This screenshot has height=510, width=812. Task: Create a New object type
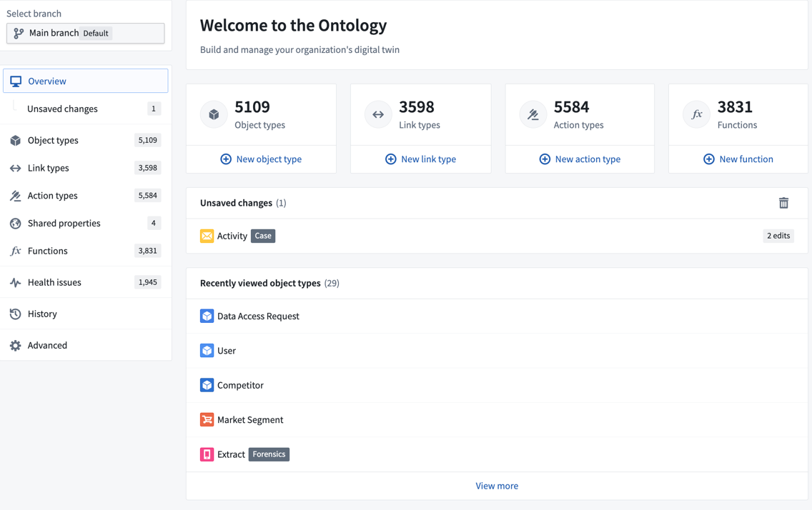(x=261, y=159)
